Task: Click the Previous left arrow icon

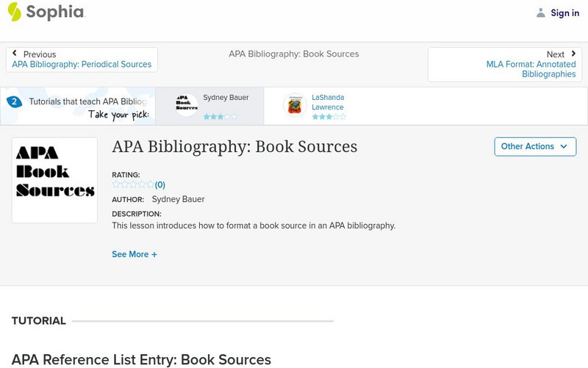Action: pyautogui.click(x=15, y=54)
